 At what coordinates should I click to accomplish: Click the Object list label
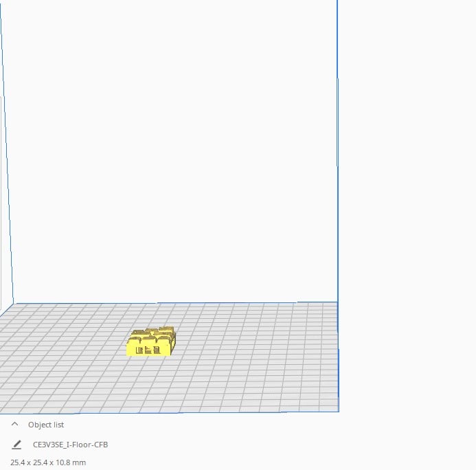(x=46, y=425)
